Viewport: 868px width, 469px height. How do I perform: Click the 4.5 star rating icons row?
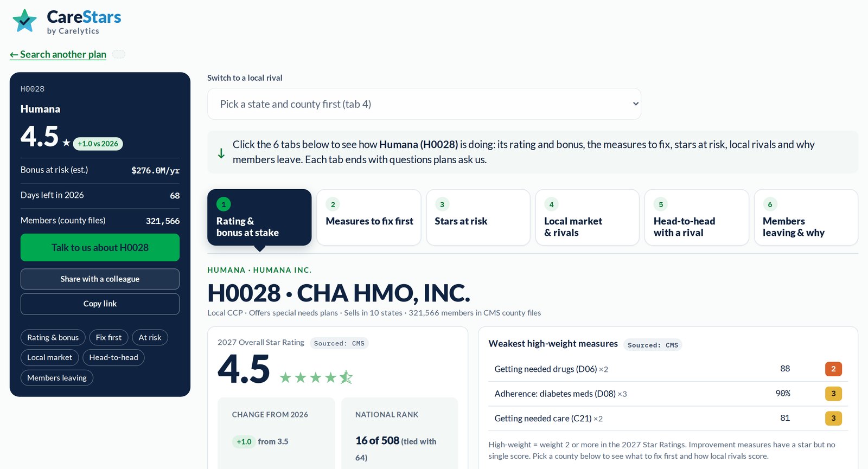[316, 377]
